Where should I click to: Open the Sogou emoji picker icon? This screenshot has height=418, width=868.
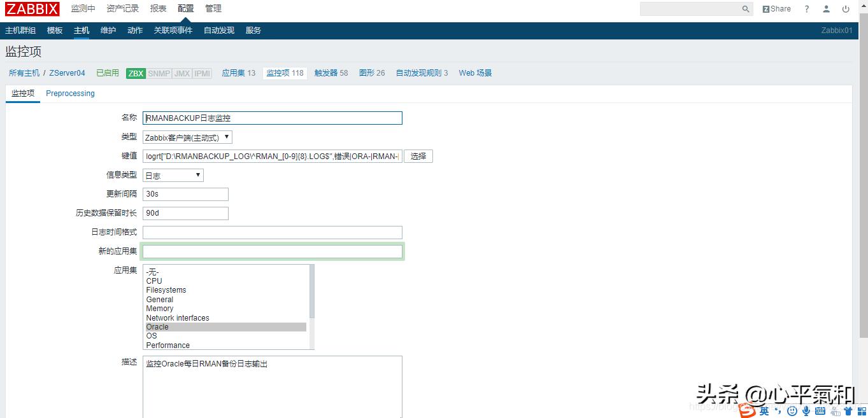pyautogui.click(x=791, y=411)
